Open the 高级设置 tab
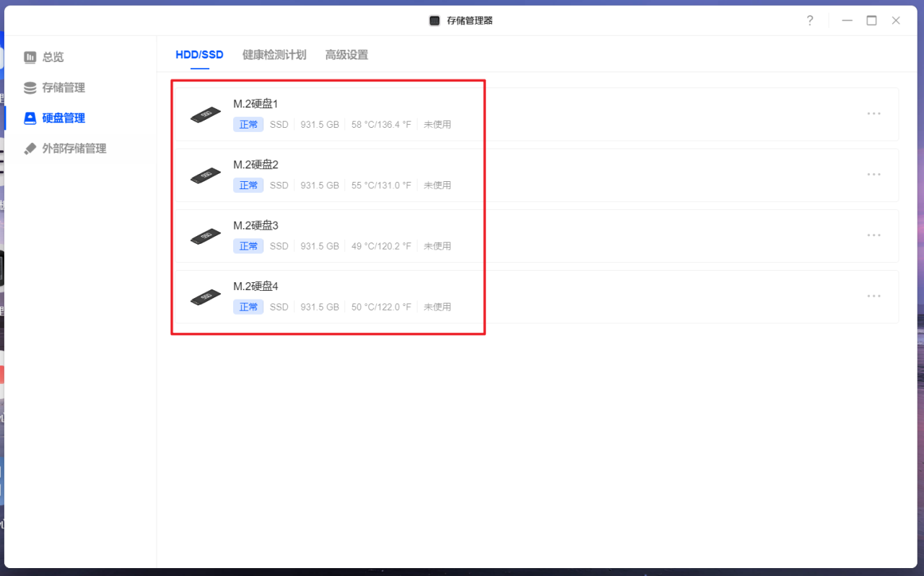 (x=347, y=54)
